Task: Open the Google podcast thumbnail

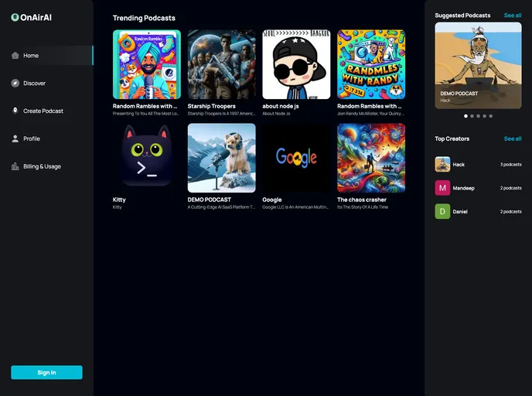Action: (296, 158)
